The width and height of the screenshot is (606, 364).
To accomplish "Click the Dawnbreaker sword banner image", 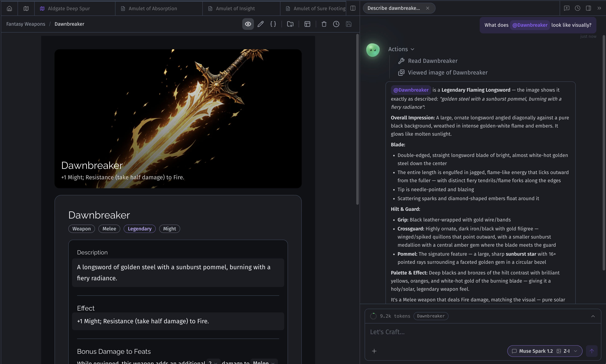I will click(x=178, y=119).
